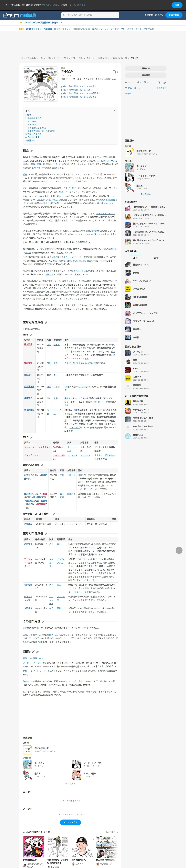Open the 2026年冬アニメ trending tag
The height and width of the screenshot is (868, 186).
tap(34, 29)
